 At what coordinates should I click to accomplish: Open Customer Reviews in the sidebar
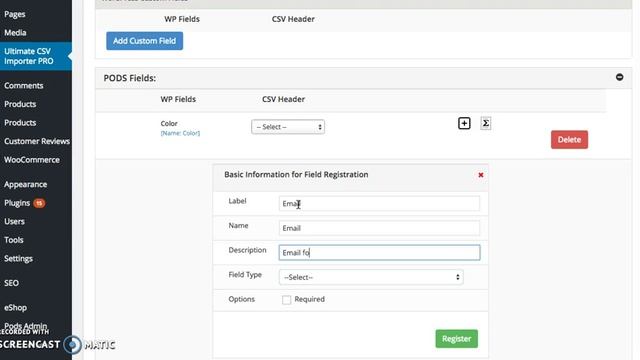point(37,141)
